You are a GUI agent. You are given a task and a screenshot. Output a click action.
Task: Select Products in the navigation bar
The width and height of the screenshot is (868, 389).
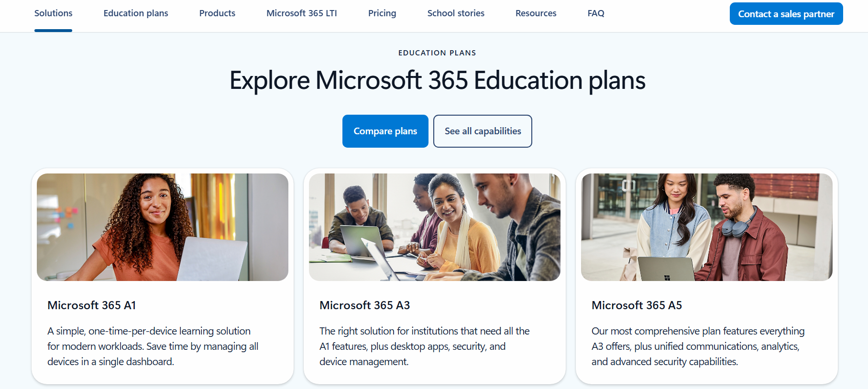click(217, 13)
